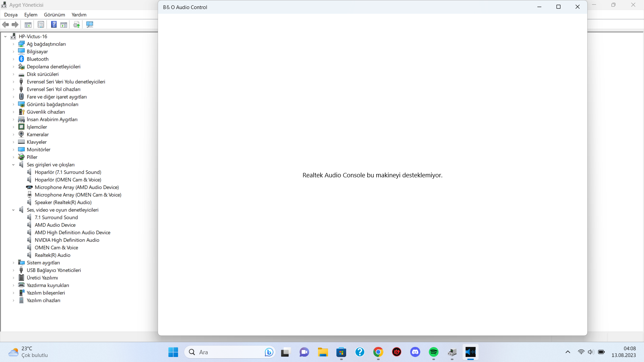
Task: Click the Back arrow in toolbar
Action: pos(6,24)
